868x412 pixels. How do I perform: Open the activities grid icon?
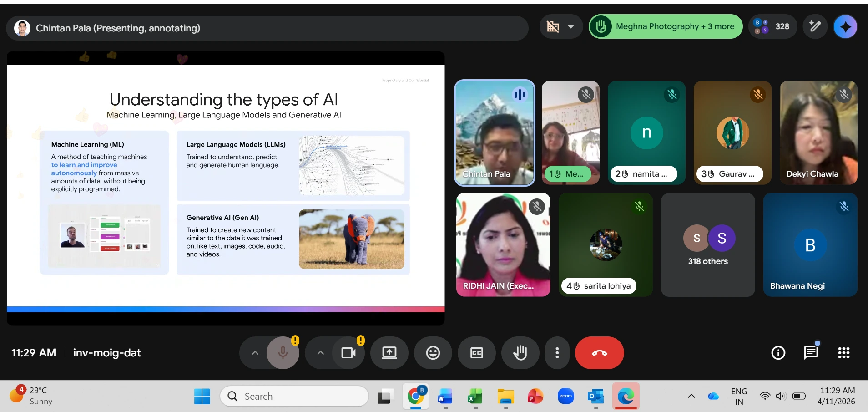[x=843, y=353]
